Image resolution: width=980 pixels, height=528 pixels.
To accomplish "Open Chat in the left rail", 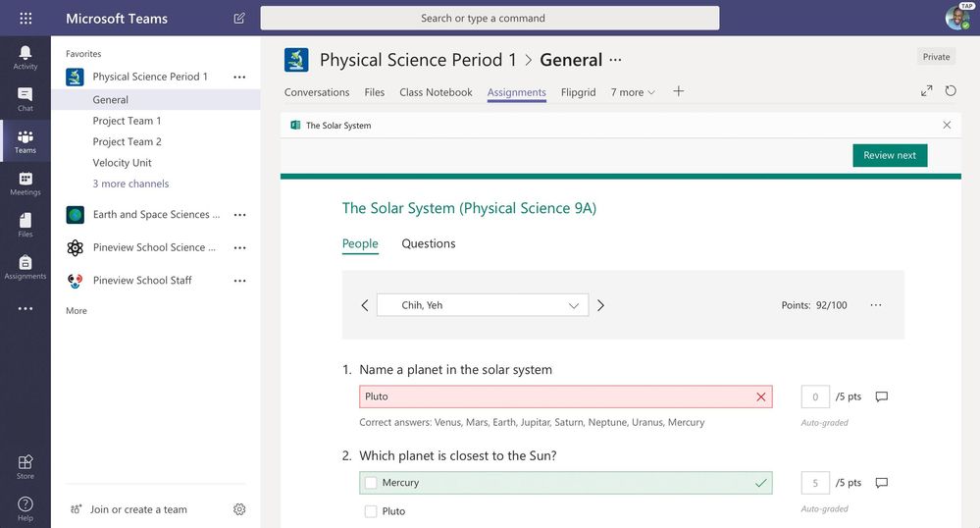I will 25,99.
